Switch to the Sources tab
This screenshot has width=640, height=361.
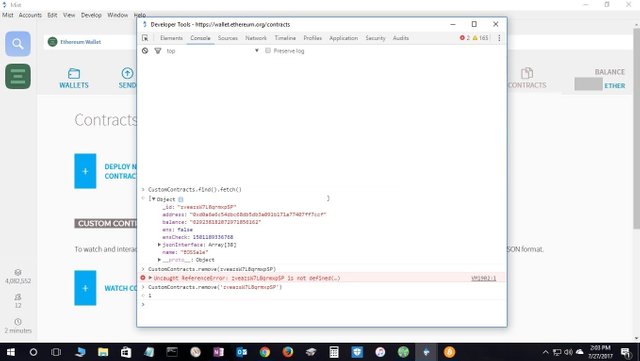point(228,38)
